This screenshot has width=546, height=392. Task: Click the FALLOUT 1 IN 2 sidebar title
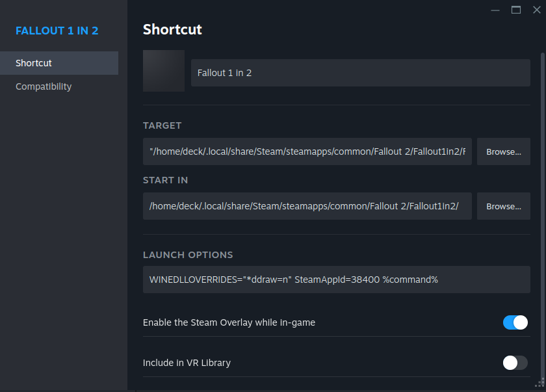coord(57,31)
